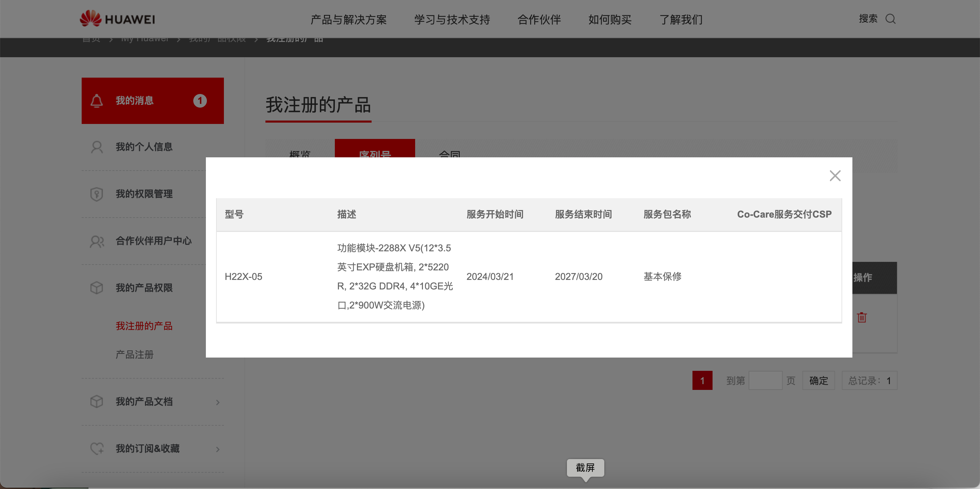Click the 基本保修 service package cell
980x489 pixels.
[x=662, y=277]
